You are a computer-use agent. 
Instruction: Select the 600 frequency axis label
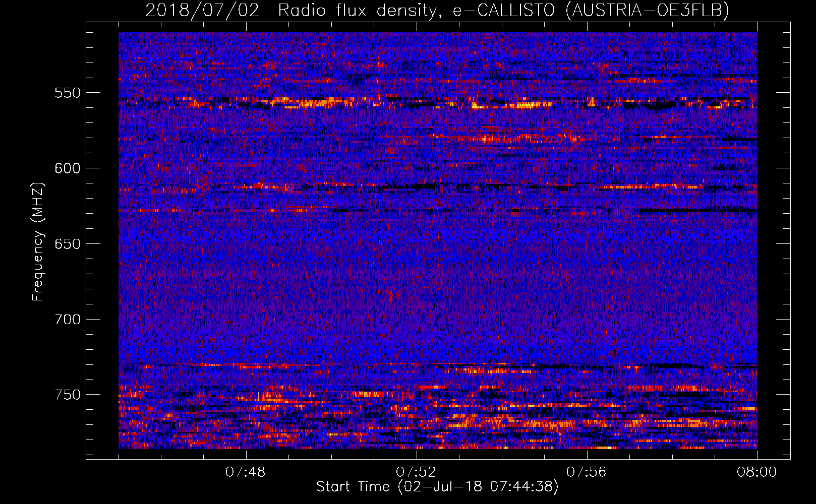tap(68, 168)
